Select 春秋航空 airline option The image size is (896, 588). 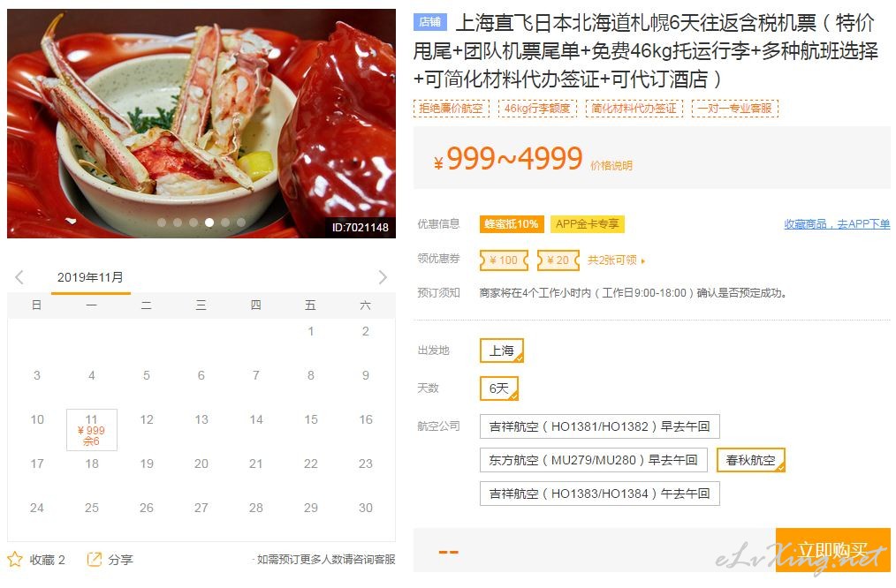pyautogui.click(x=750, y=460)
